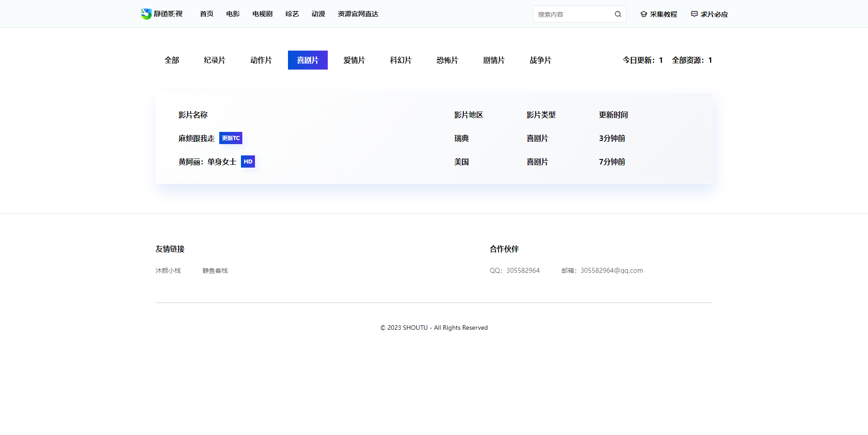Select the 全部 category tab
This screenshot has width=868, height=435.
pos(172,60)
